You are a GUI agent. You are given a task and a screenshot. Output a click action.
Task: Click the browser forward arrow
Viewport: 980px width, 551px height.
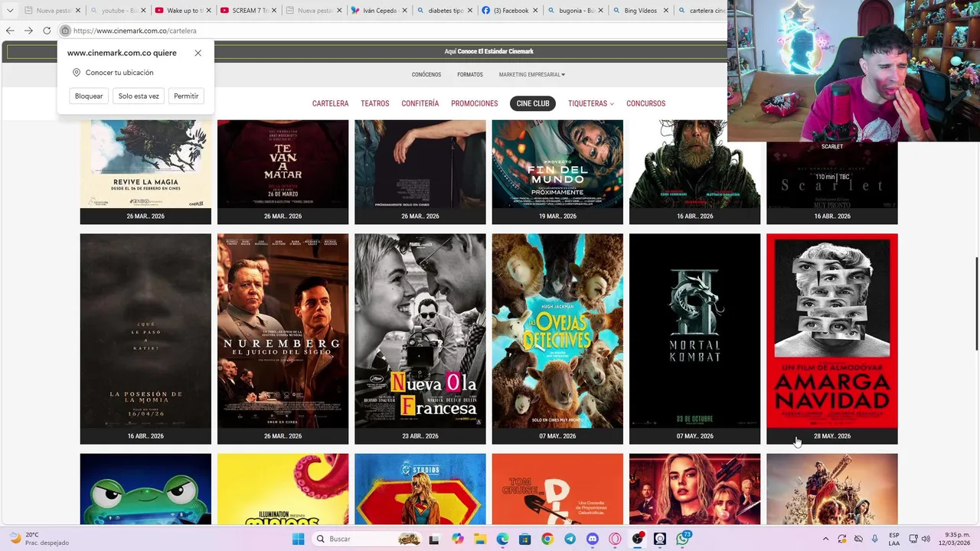(28, 31)
